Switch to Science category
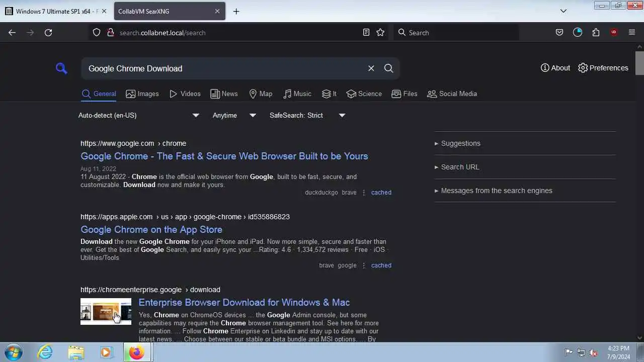This screenshot has height=362, width=644. tap(364, 94)
